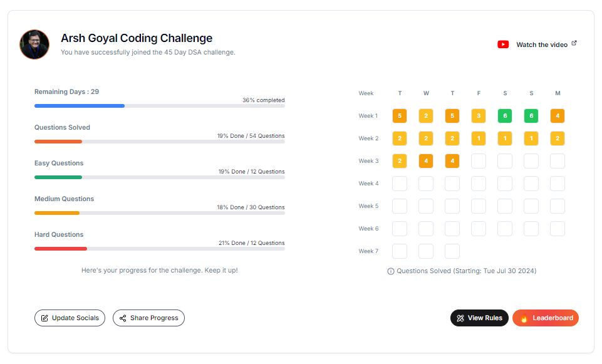Click the View Rules button

[479, 318]
